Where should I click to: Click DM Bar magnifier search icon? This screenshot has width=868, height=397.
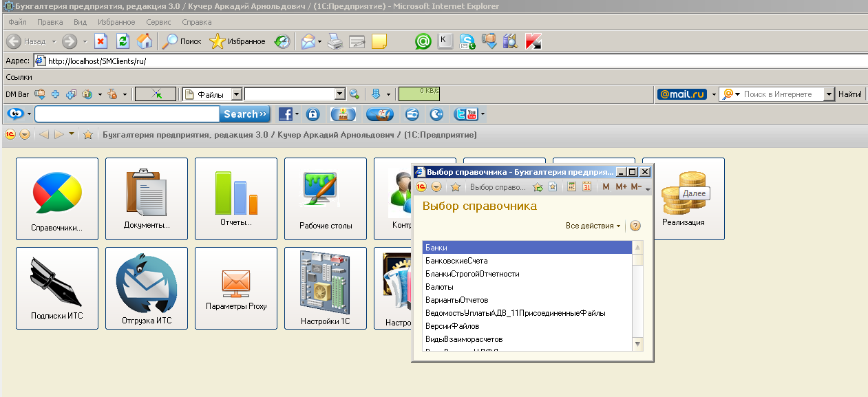354,94
